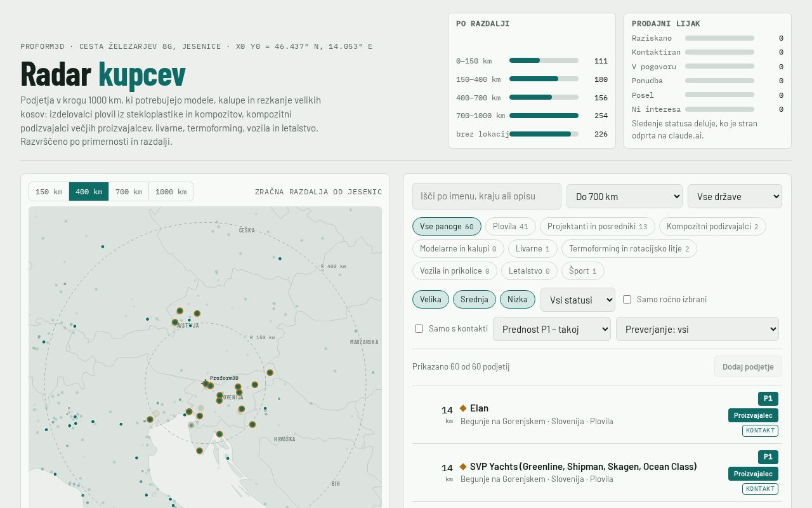
Task: Click the Proizvajalec badge on Elan row
Action: 753,415
